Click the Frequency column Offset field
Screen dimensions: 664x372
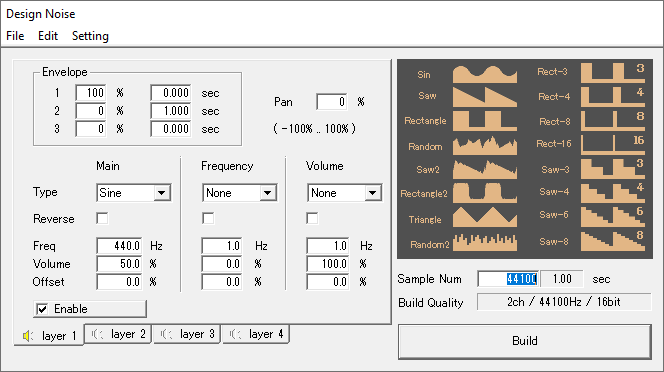[222, 282]
